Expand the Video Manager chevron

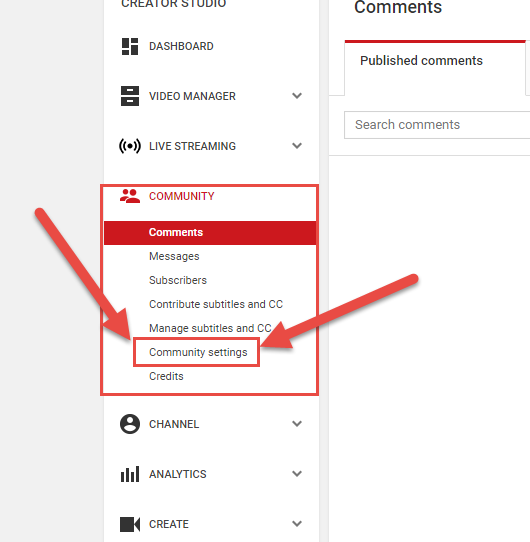tap(297, 96)
